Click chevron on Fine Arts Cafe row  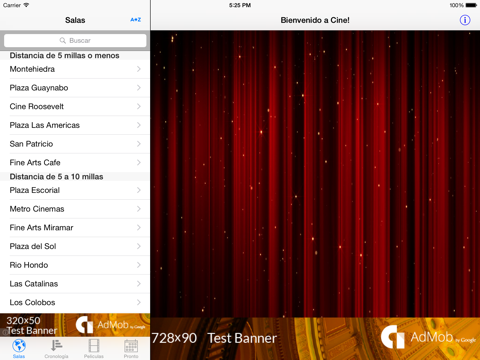(139, 162)
